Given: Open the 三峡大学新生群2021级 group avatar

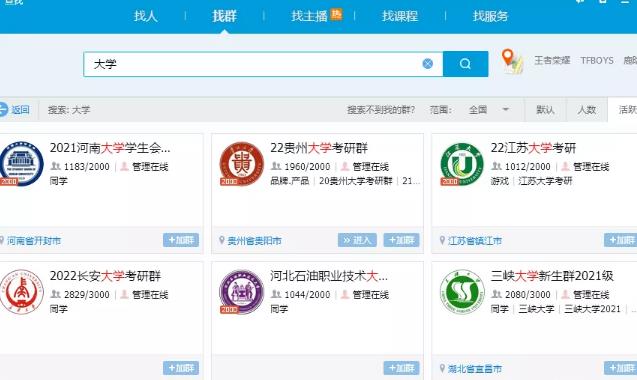Looking at the screenshot, I should (462, 291).
